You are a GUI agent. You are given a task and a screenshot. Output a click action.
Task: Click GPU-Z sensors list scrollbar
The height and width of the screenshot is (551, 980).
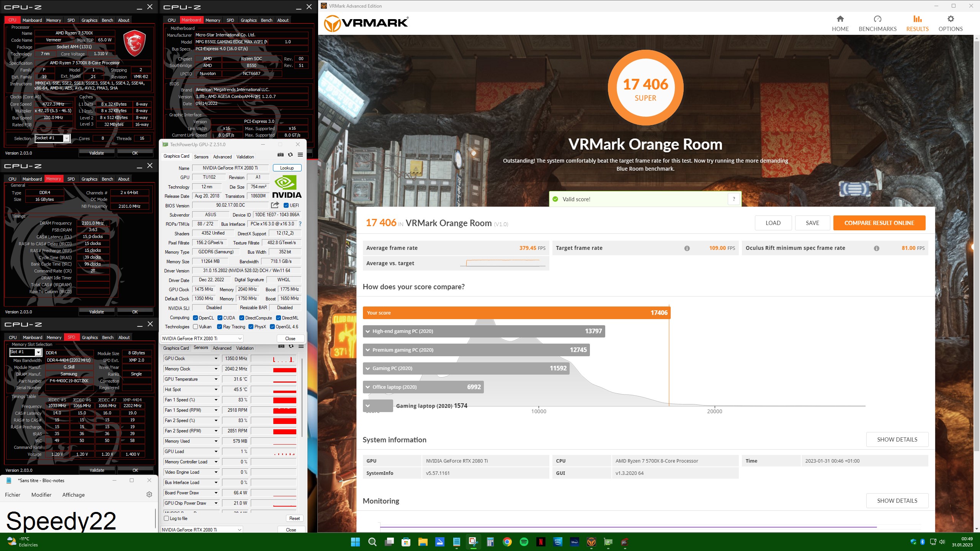[x=302, y=398]
